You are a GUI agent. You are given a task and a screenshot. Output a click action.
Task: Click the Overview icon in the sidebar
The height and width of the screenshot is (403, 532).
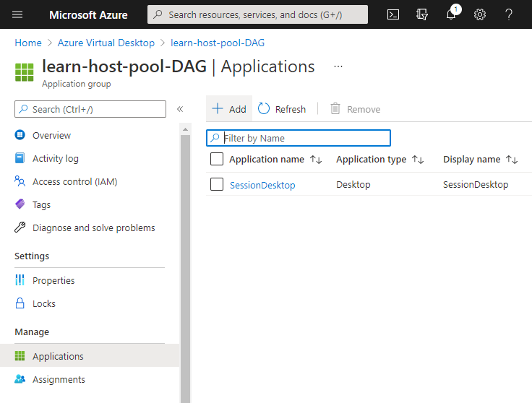(20, 135)
